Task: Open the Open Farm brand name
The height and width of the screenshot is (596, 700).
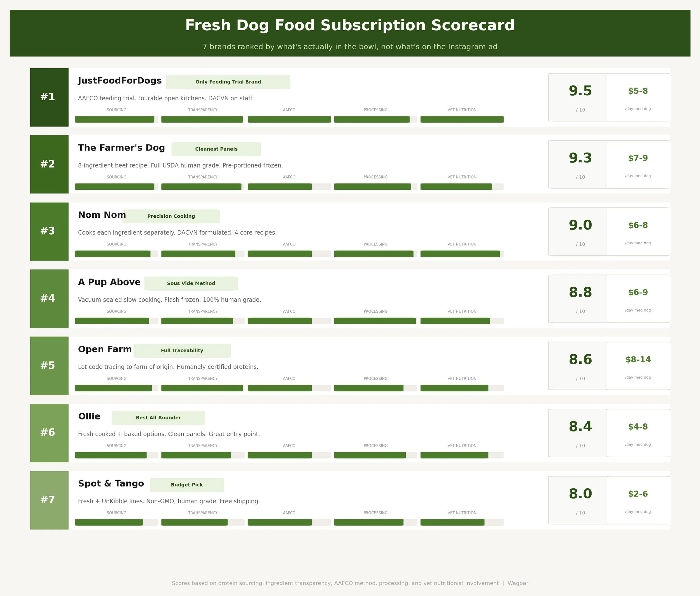Action: [105, 349]
